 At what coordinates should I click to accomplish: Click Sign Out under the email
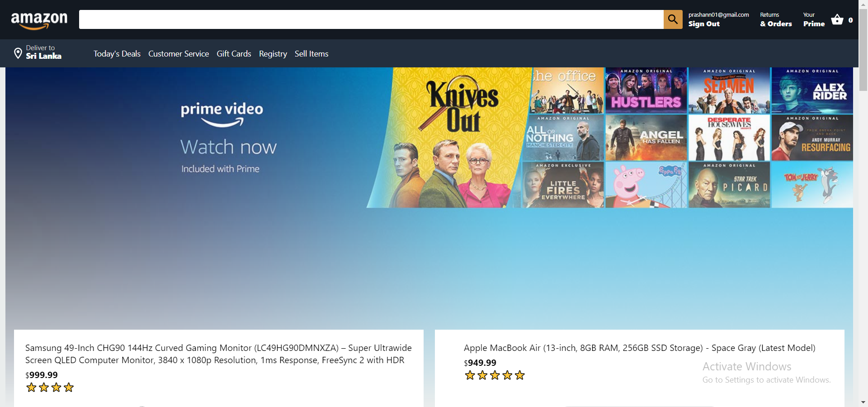point(704,24)
